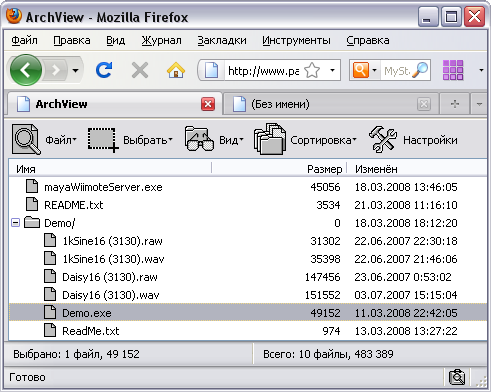Open the list-all-tabs dropdown arrow
The image size is (491, 392).
click(479, 104)
